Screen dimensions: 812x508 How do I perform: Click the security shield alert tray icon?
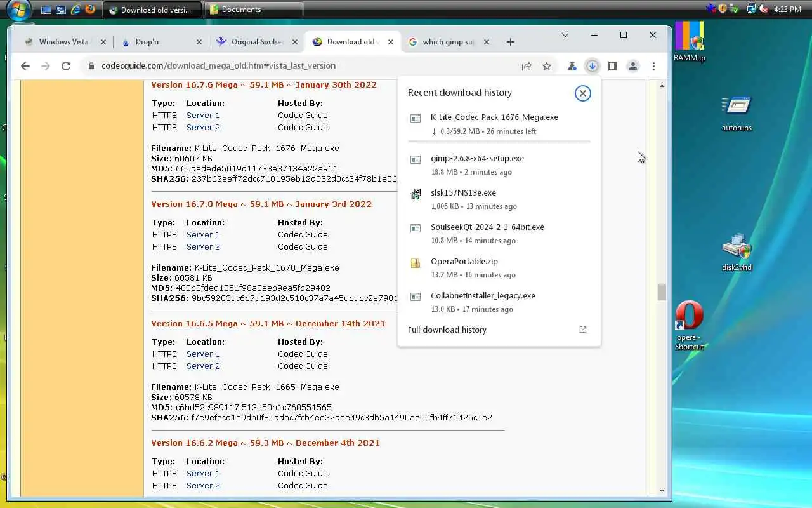tap(722, 9)
